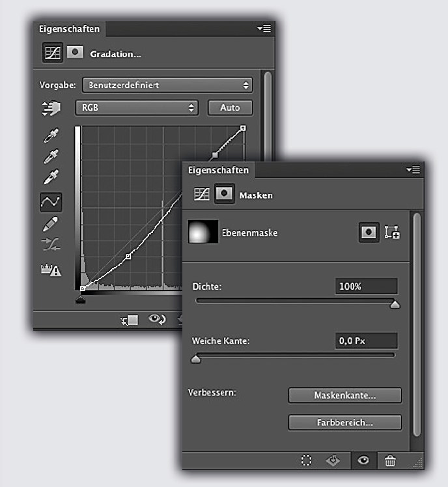The height and width of the screenshot is (487, 448).
Task: Select the mask icon in Gradation panel
Action: click(75, 52)
